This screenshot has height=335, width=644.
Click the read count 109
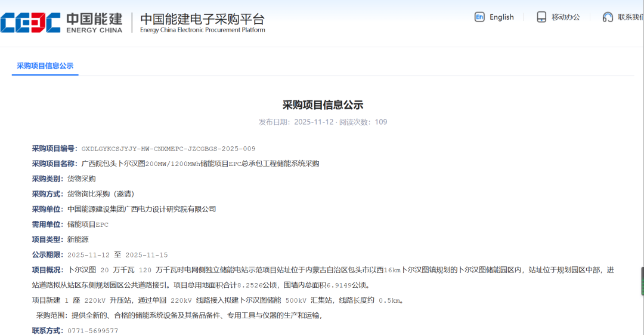pos(380,122)
